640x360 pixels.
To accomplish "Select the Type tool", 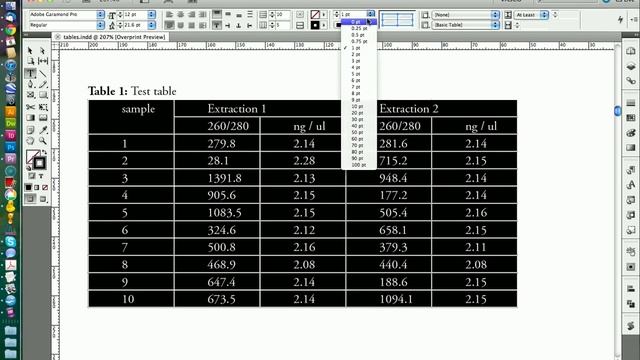I will [30, 73].
